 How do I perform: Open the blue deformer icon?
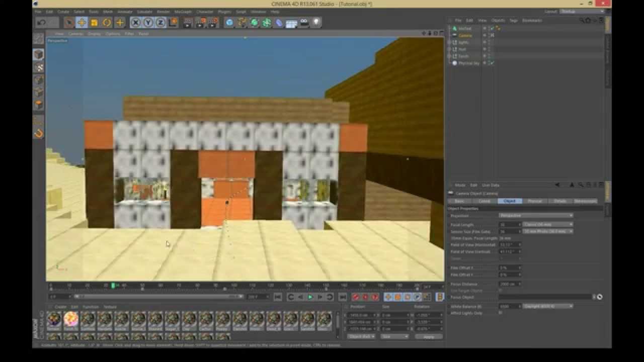click(x=279, y=23)
